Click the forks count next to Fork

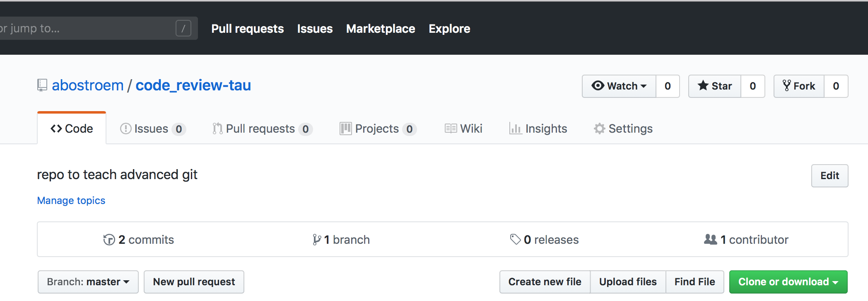[x=836, y=86]
